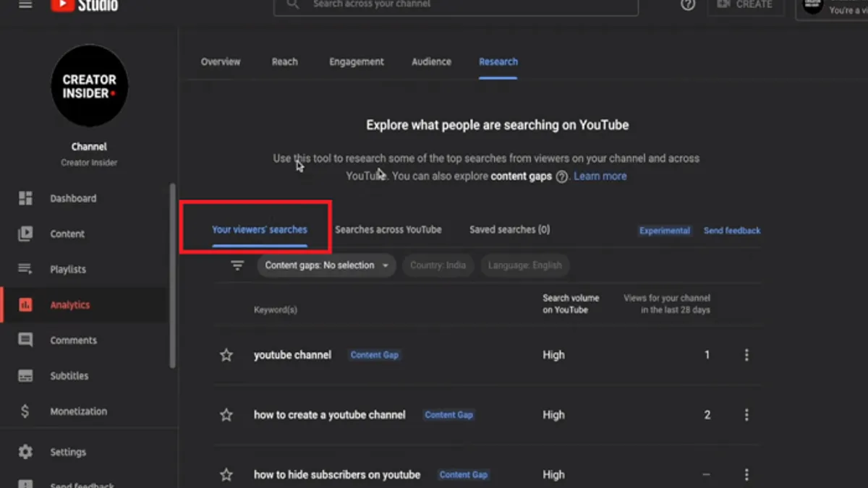Open the account avatar menu
Image resolution: width=868 pixels, height=488 pixels.
(x=813, y=6)
